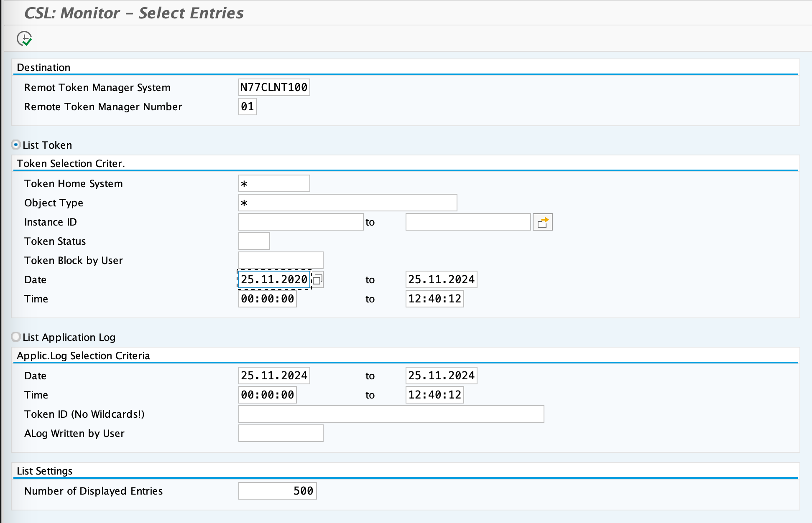Click the Remote Token Manager System field N77CLNT100
812x523 pixels.
click(x=273, y=87)
